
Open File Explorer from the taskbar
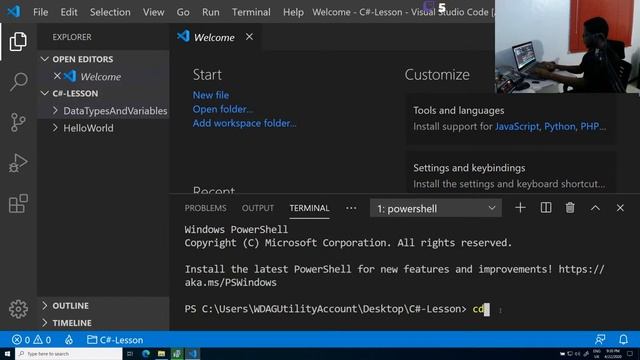162,353
